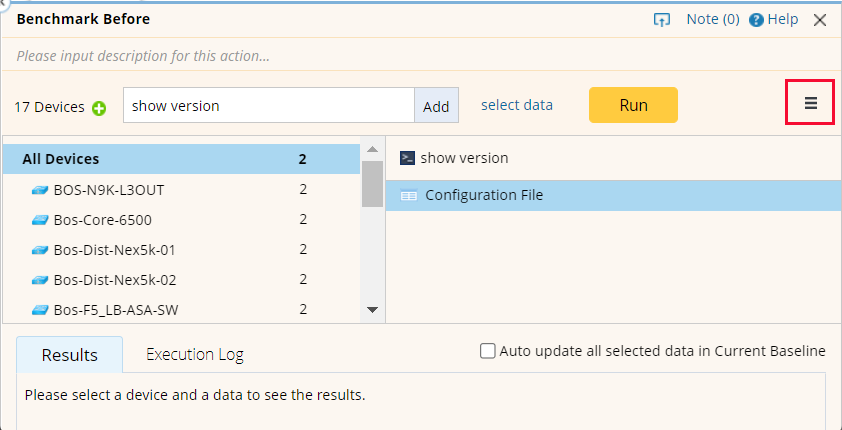This screenshot has height=430, width=842.
Task: Select All Devices group in the tree
Action: [61, 159]
